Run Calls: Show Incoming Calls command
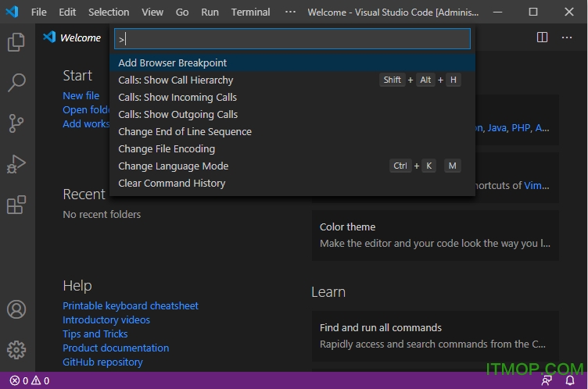Viewport: 588px width, 389px height. tap(292, 98)
